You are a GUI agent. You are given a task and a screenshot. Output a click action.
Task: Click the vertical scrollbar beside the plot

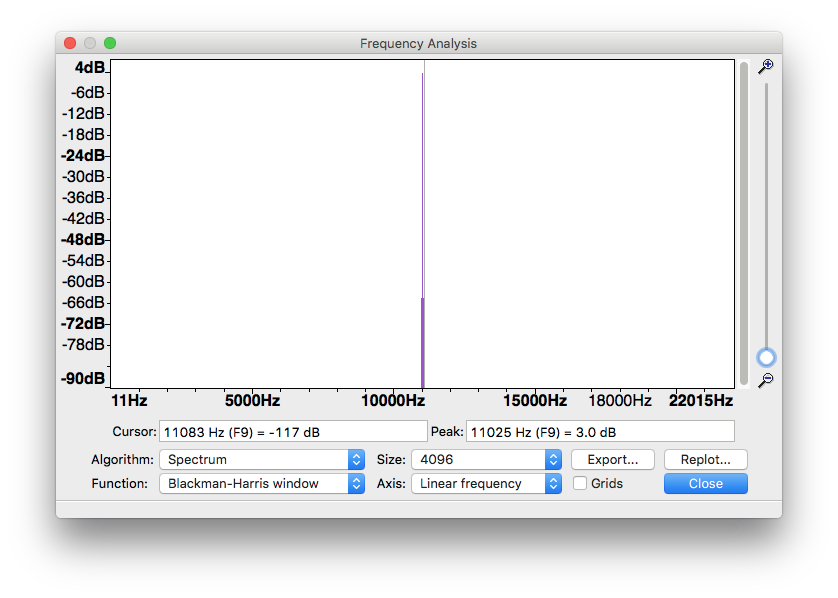coord(743,223)
